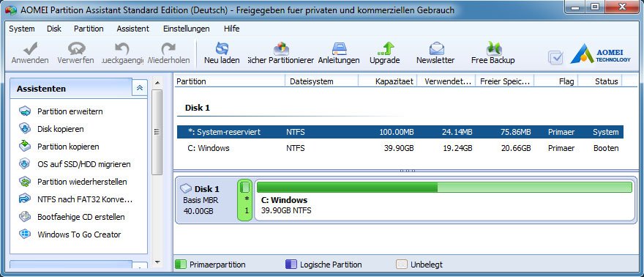Open the Hilfe menu
Image resolution: width=644 pixels, height=277 pixels.
click(232, 29)
